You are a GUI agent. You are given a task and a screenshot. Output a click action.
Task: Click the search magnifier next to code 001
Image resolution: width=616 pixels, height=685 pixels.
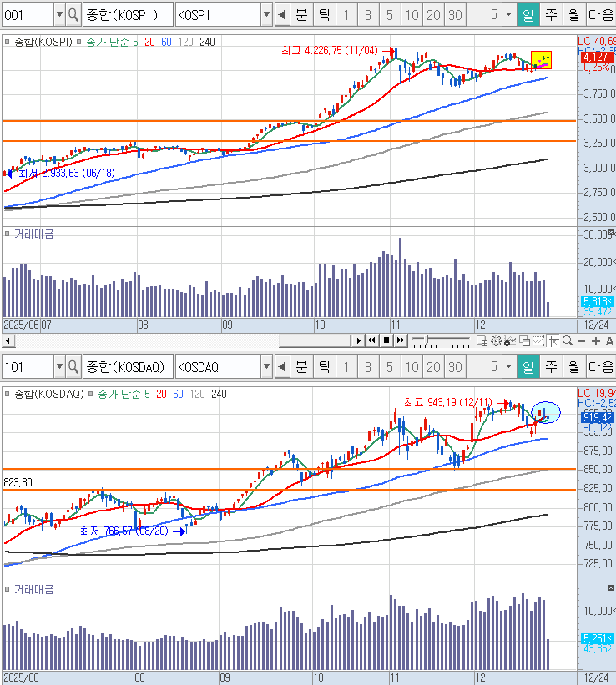coord(73,14)
